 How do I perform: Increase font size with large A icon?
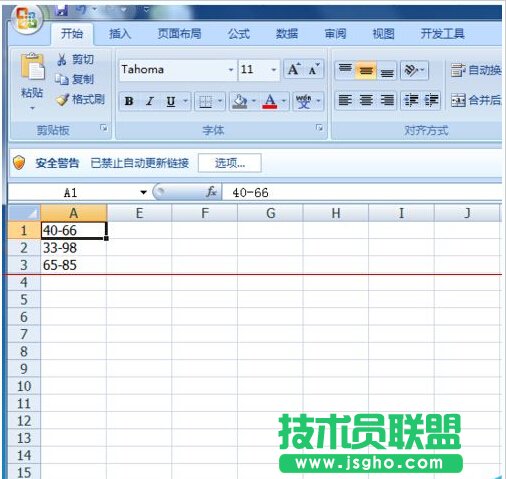pos(294,69)
